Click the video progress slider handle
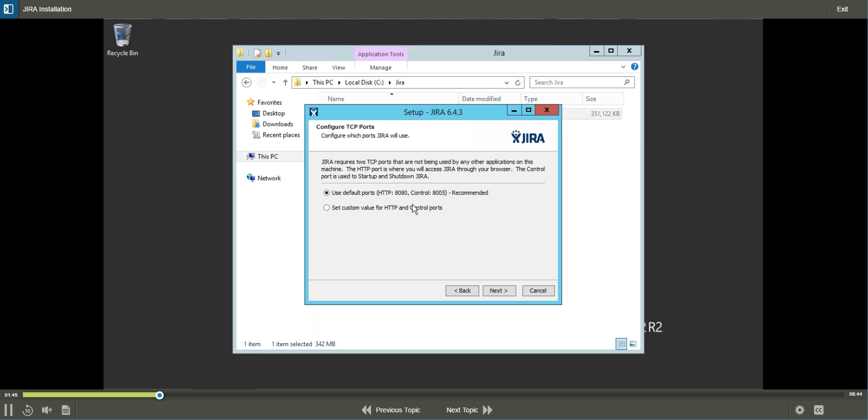This screenshot has width=868, height=420. (x=160, y=395)
